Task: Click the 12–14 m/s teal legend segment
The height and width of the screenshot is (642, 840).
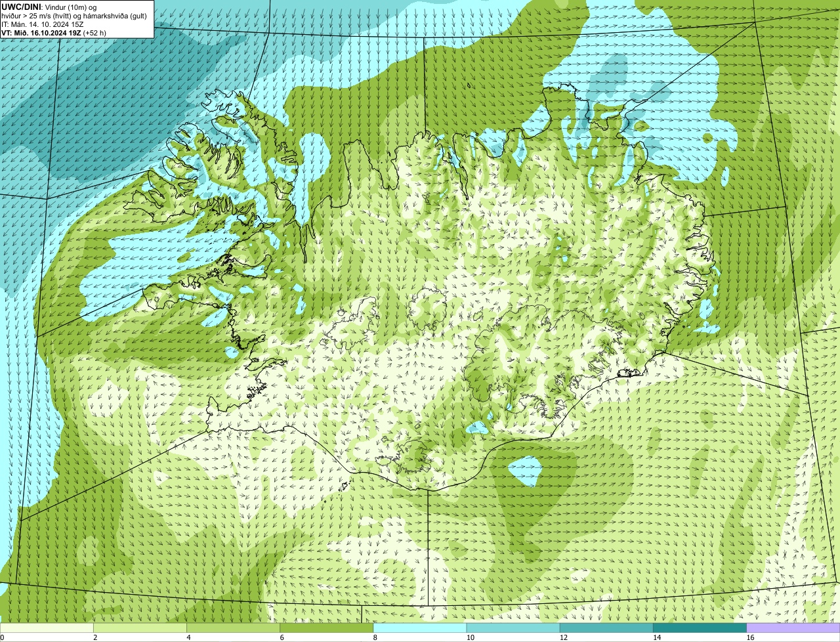Action: [606, 628]
